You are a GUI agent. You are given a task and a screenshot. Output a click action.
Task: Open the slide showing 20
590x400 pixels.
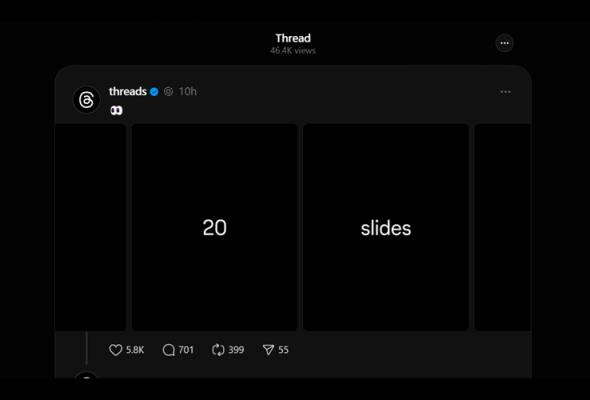pyautogui.click(x=214, y=227)
